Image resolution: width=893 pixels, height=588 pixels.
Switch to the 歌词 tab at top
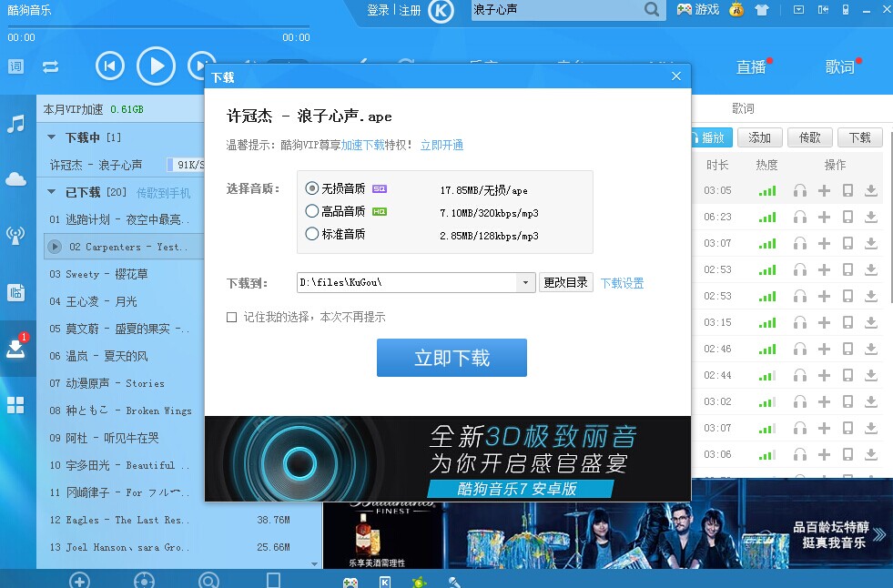pyautogui.click(x=840, y=66)
